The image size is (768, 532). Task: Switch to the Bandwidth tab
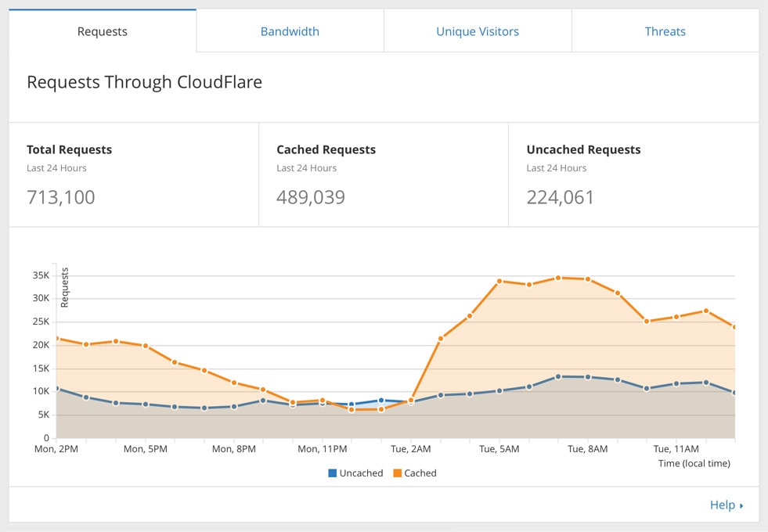click(x=290, y=31)
